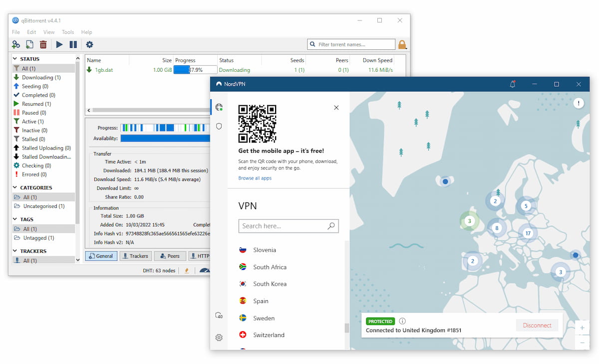Zoom in the map with plus button

[582, 328]
